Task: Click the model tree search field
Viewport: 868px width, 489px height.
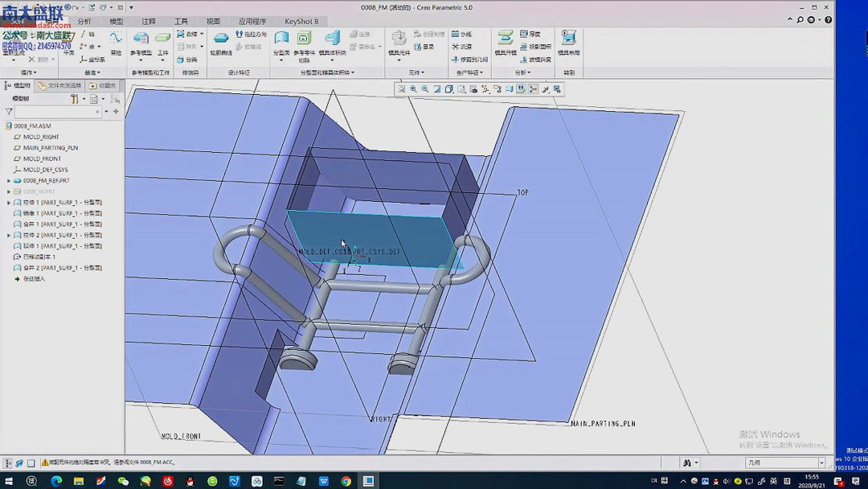Action: coord(56,112)
